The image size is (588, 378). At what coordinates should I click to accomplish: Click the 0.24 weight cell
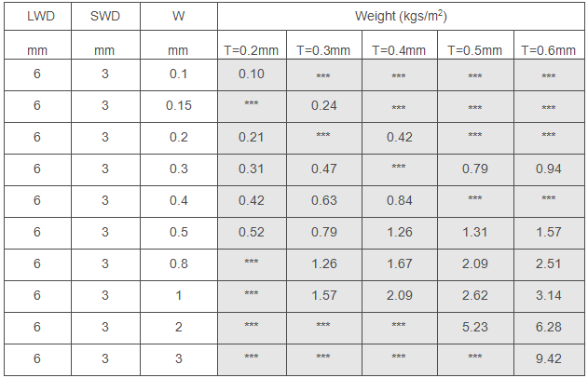pyautogui.click(x=323, y=106)
